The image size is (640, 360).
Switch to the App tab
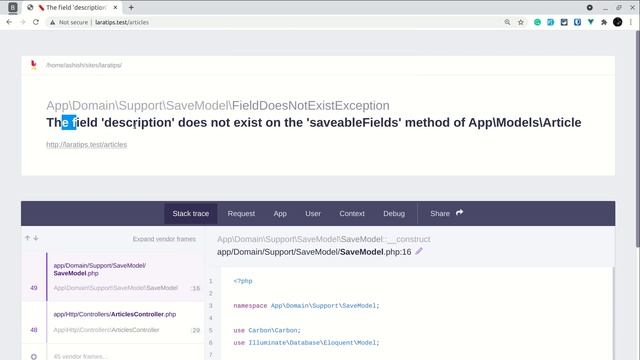pyautogui.click(x=280, y=213)
